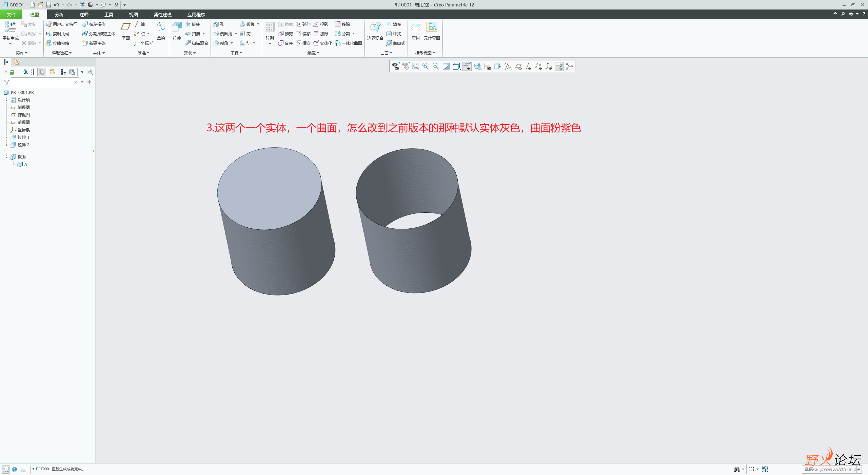Click the 布尔操作 button
Image resolution: width=868 pixels, height=475 pixels.
[x=94, y=24]
